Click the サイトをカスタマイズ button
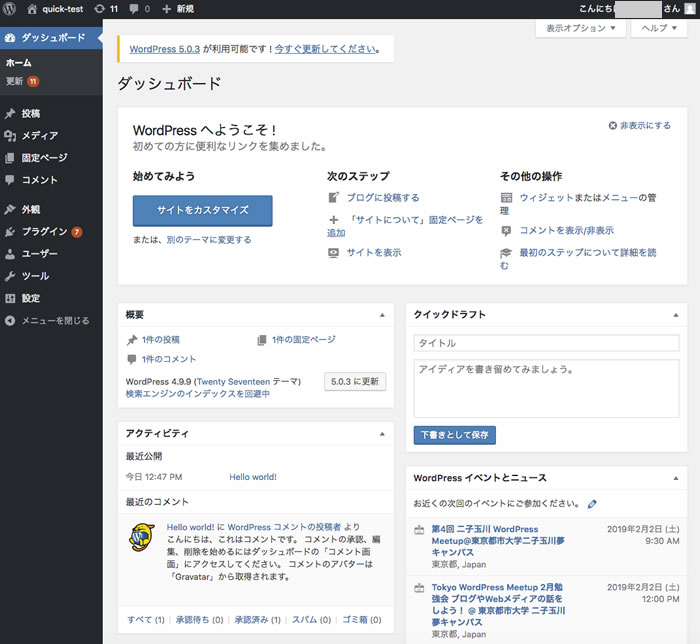 202,211
